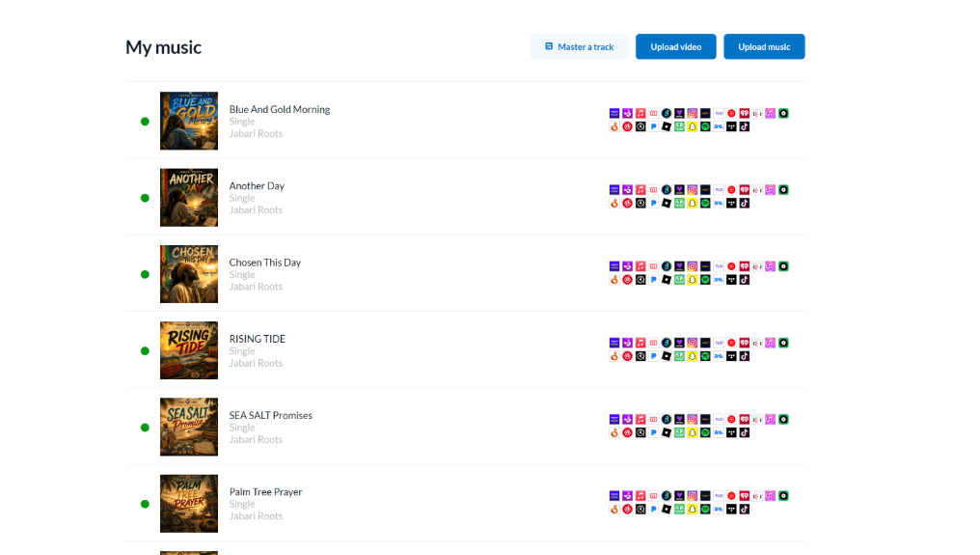Click the Upload music button

pos(764,47)
